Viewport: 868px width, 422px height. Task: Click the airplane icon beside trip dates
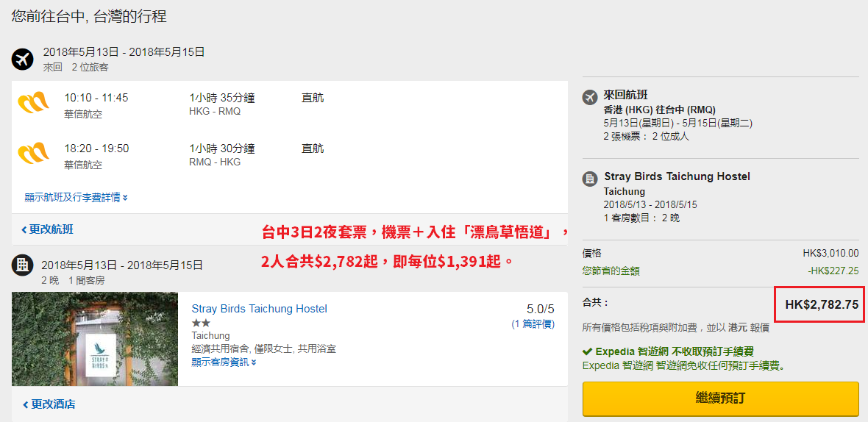pos(23,59)
